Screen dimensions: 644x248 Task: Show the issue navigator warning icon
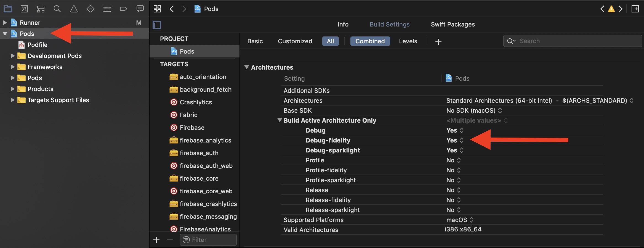click(x=74, y=9)
